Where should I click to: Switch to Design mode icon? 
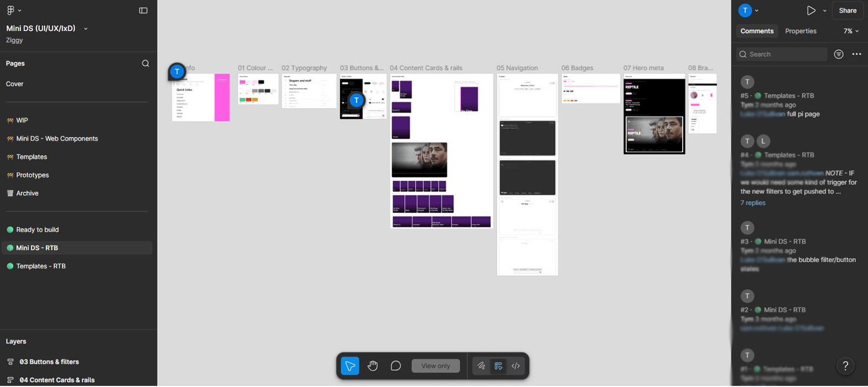[x=498, y=366]
